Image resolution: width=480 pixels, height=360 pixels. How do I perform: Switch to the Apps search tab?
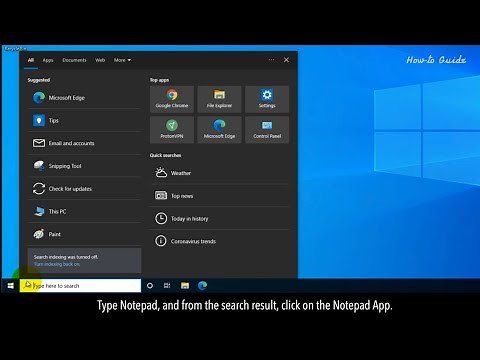48,60
